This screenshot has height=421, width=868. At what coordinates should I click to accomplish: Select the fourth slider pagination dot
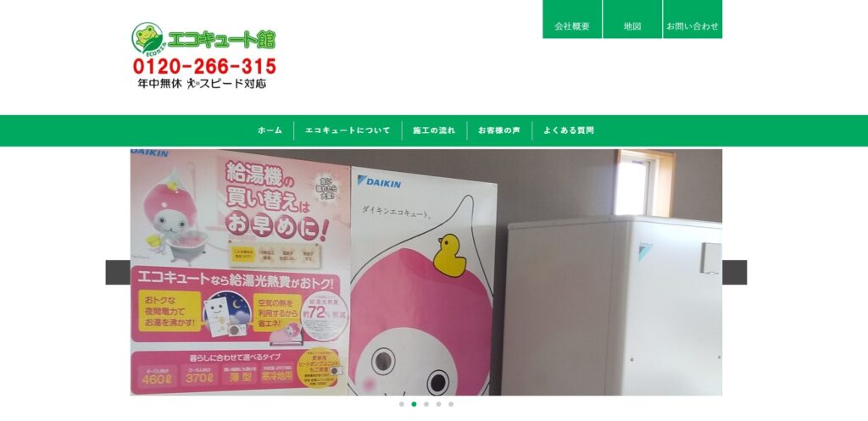(x=438, y=404)
